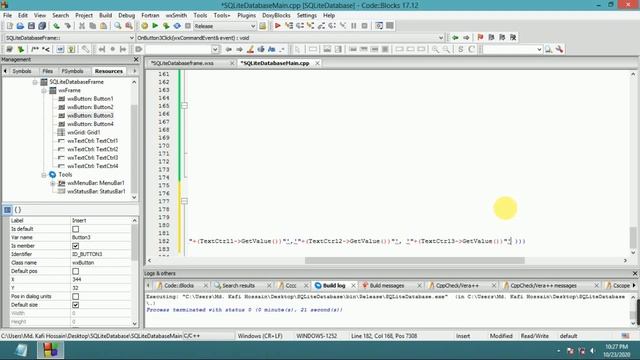Click the wrench options icon
This screenshot has height=360, width=640.
tap(559, 49)
